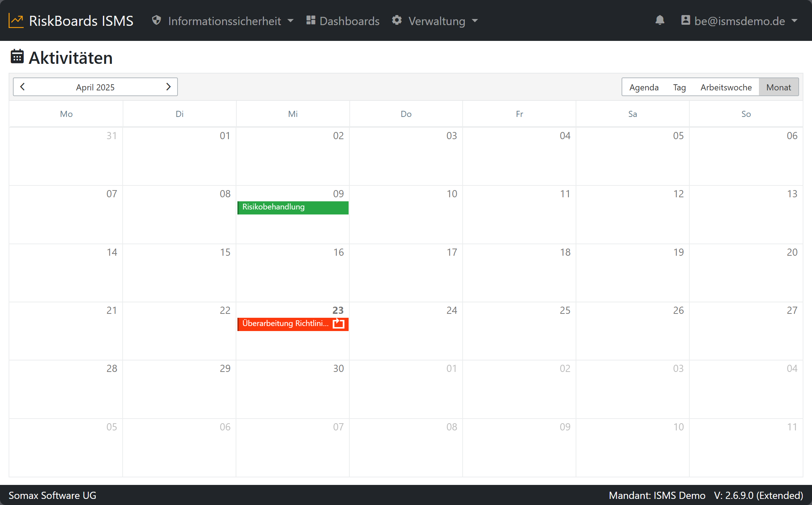
Task: Select the date cell 03 in first row
Action: [406, 156]
